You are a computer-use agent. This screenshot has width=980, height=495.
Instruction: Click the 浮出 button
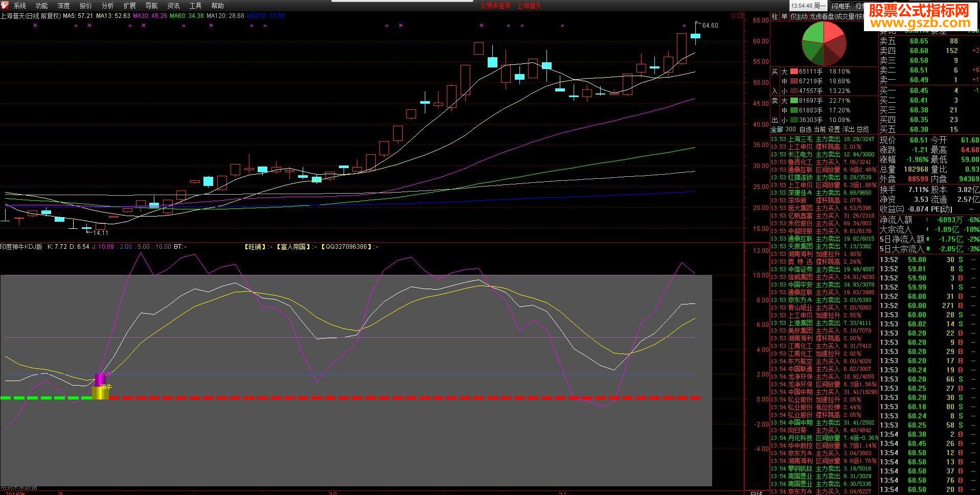click(x=848, y=130)
